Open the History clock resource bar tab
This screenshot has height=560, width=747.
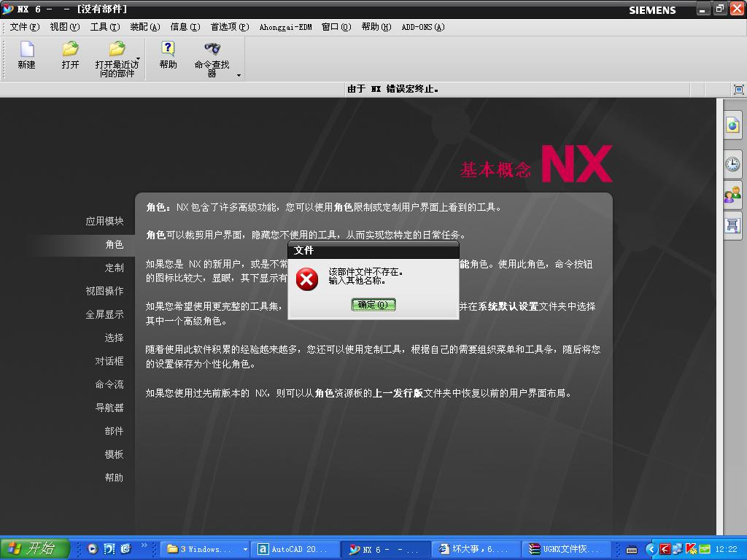point(732,164)
